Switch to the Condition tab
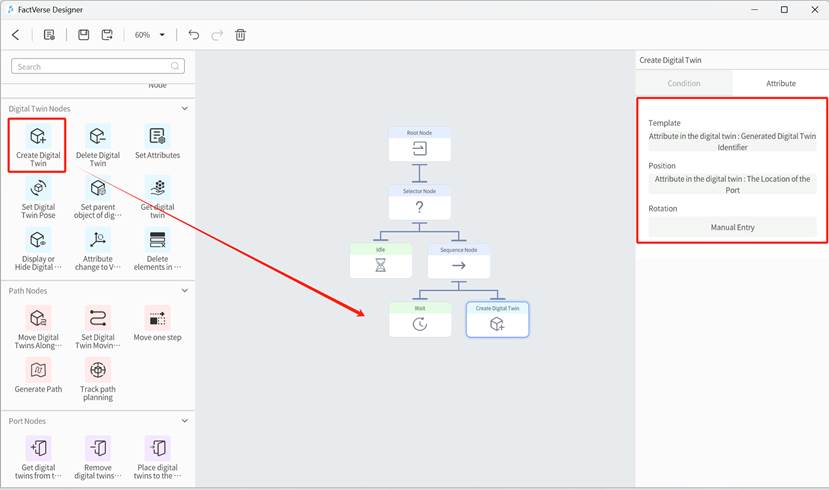This screenshot has width=829, height=490. point(684,83)
